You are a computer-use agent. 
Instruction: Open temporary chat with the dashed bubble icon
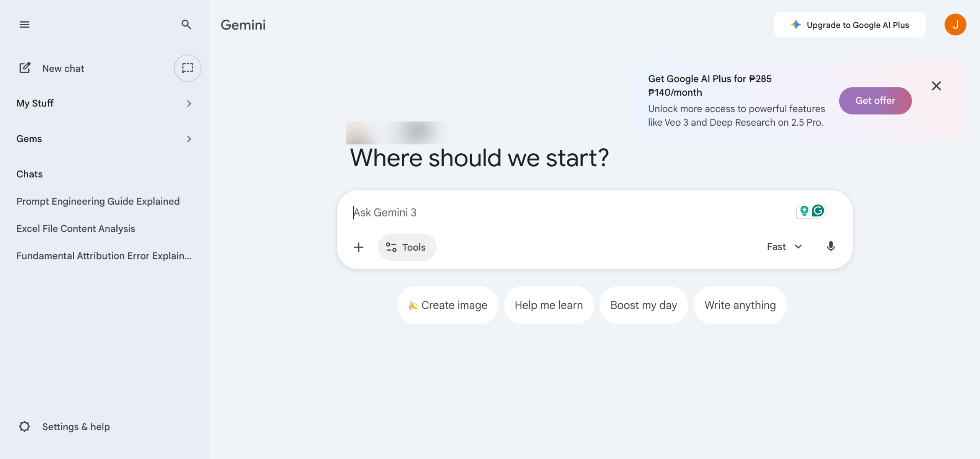point(188,68)
